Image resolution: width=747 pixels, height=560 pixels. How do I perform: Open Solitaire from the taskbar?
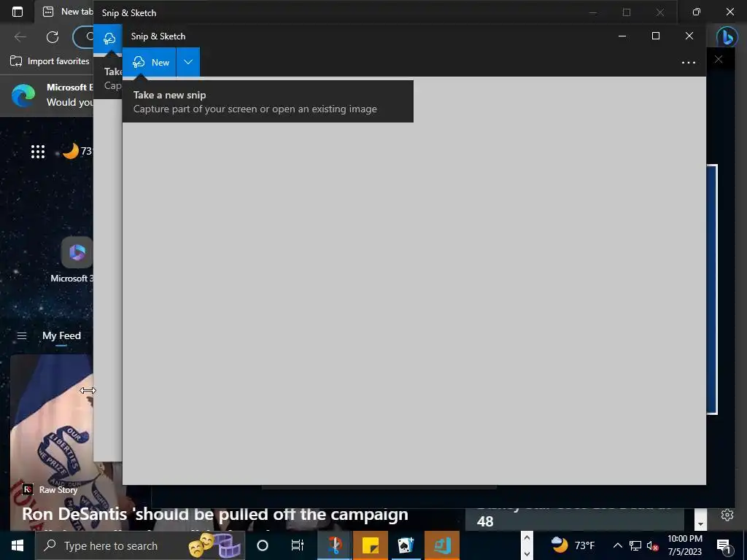click(406, 545)
